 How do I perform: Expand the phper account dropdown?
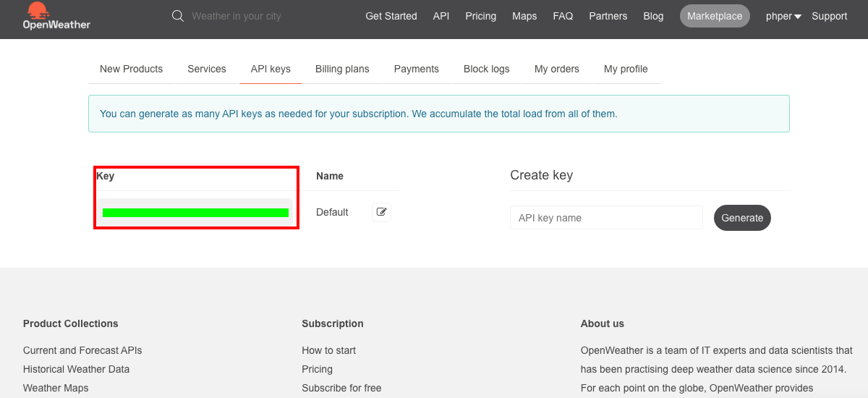pyautogui.click(x=783, y=16)
